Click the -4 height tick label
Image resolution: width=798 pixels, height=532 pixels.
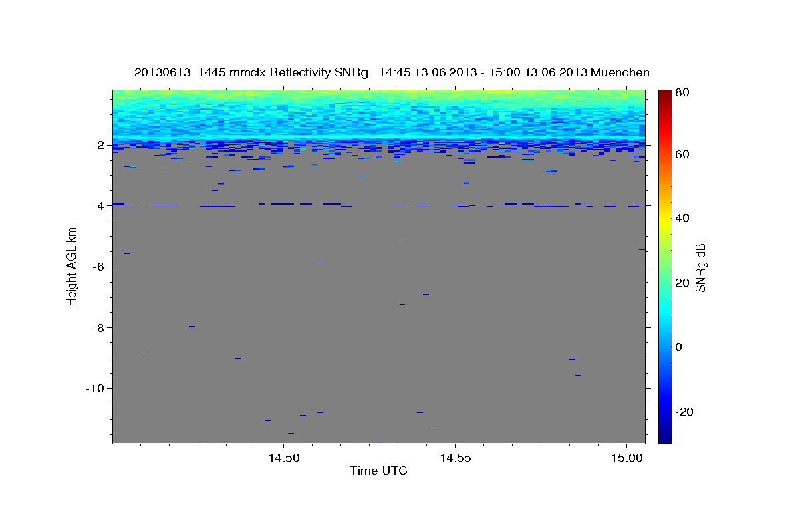98,206
